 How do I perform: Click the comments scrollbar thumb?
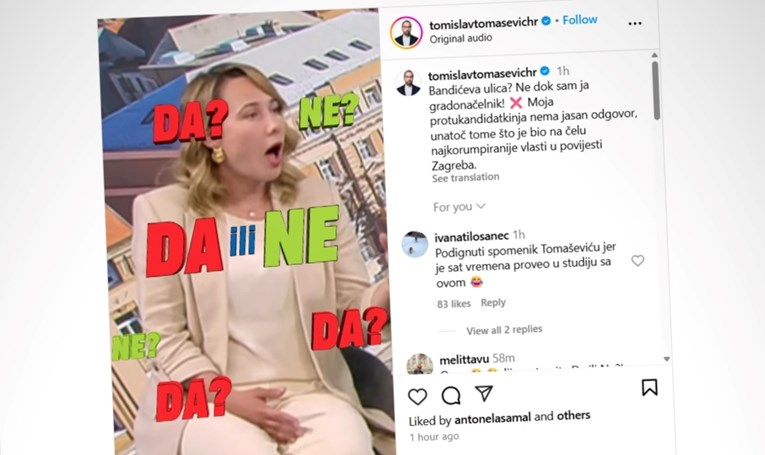656,90
